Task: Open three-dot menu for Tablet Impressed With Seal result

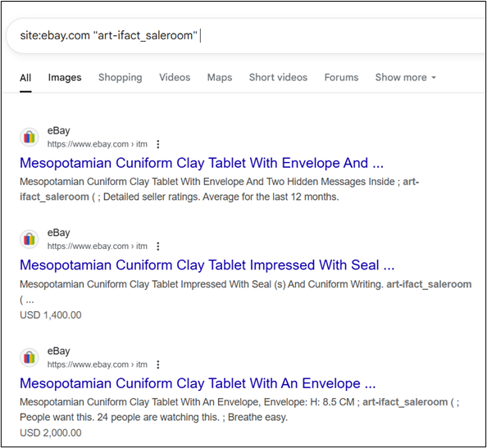Action: click(158, 247)
